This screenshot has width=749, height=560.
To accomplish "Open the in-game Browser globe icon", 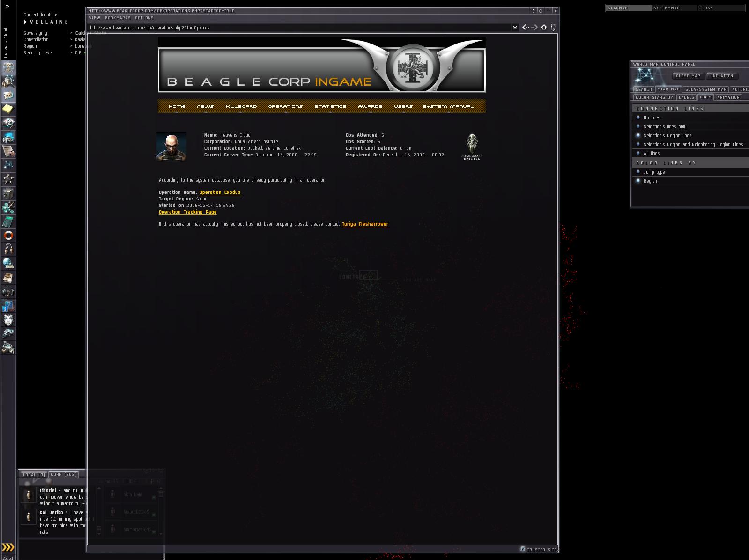I will tap(8, 264).
